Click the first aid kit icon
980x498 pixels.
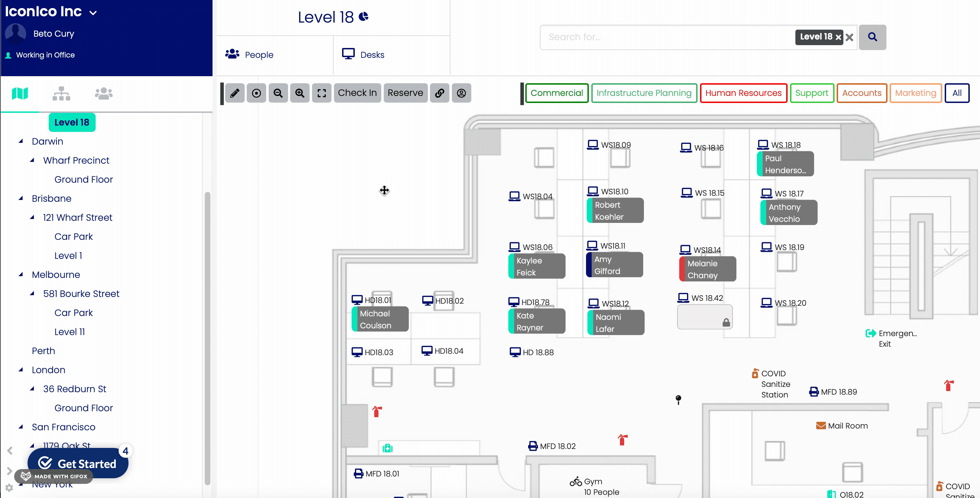pos(388,448)
